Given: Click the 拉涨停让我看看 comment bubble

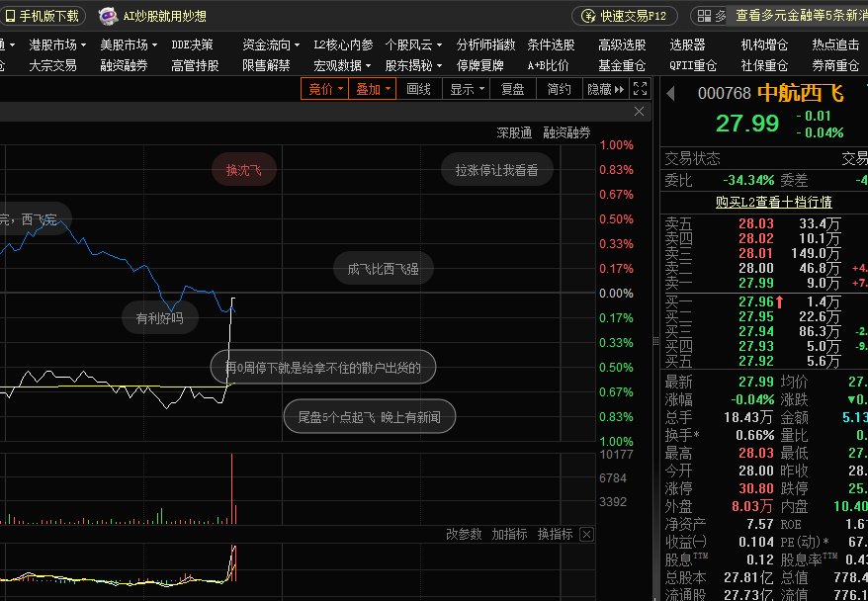Looking at the screenshot, I should coord(496,170).
